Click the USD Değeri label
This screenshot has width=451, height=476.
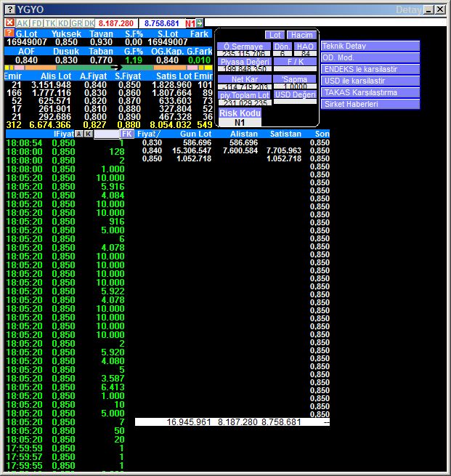(x=296, y=94)
